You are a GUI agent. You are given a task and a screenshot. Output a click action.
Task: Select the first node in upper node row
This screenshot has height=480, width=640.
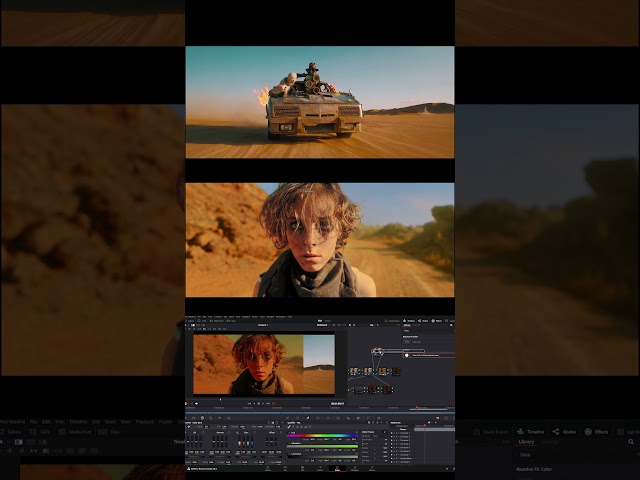tap(353, 371)
